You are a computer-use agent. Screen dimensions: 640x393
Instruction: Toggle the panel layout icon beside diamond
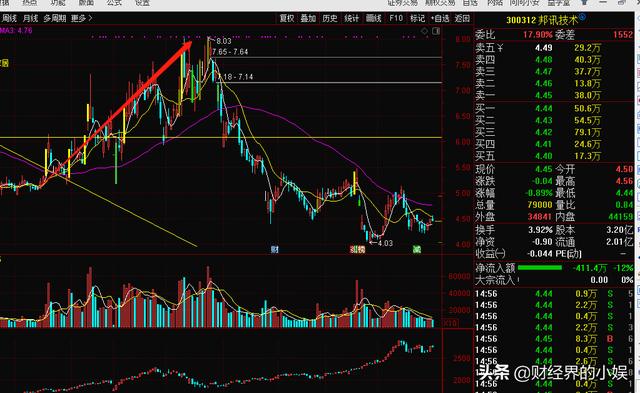[x=436, y=31]
